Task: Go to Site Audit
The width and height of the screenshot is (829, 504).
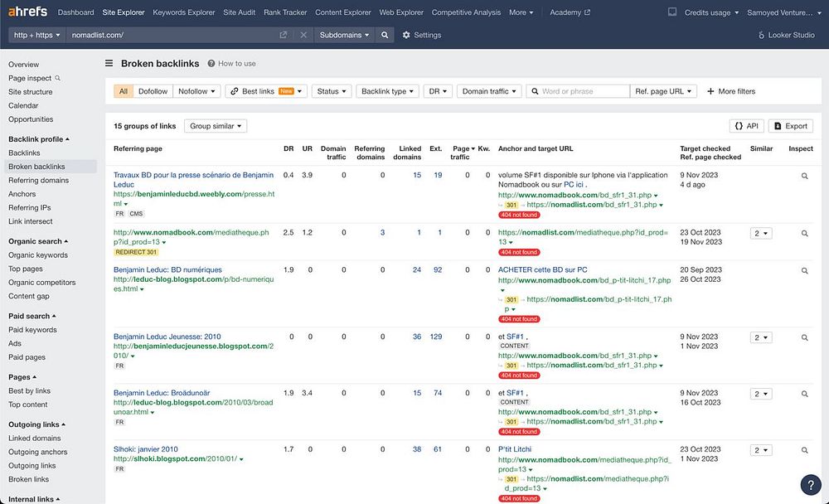Action: coord(240,12)
